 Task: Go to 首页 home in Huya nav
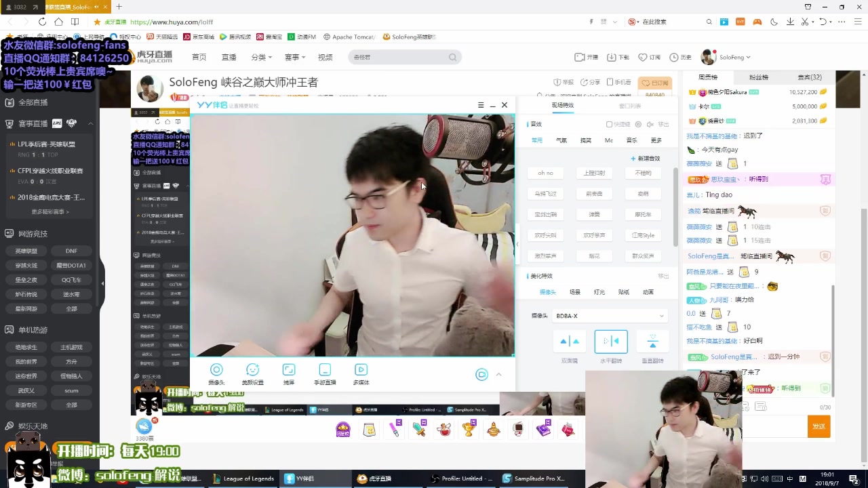(x=199, y=57)
